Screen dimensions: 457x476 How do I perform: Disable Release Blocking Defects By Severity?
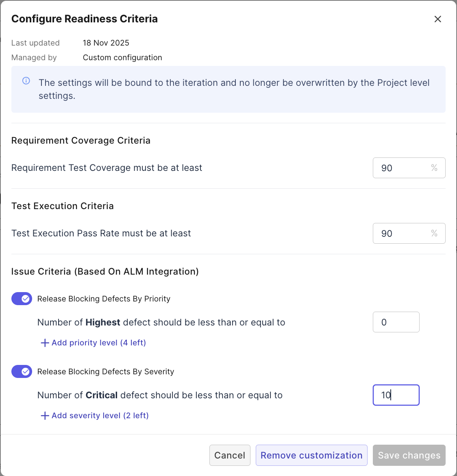(22, 371)
